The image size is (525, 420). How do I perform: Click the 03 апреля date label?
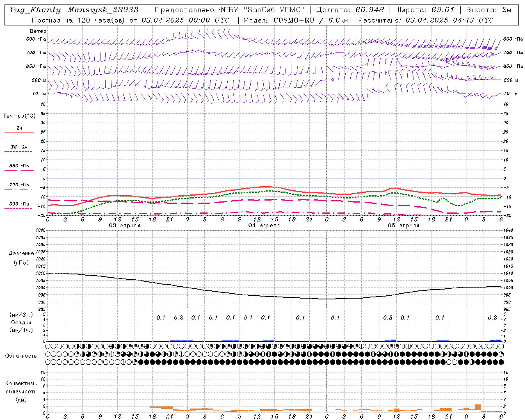tap(124, 226)
